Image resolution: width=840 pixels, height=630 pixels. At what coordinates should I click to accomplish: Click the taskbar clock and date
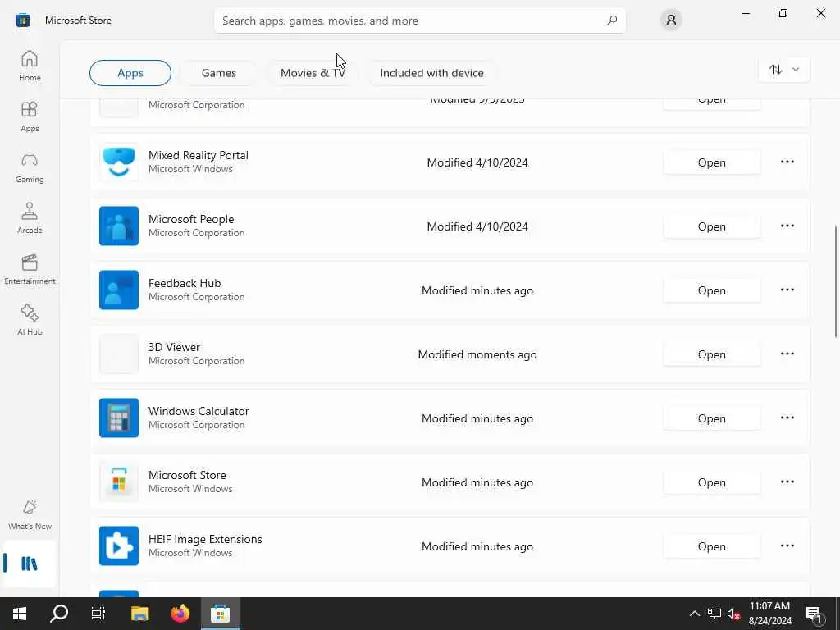point(769,614)
